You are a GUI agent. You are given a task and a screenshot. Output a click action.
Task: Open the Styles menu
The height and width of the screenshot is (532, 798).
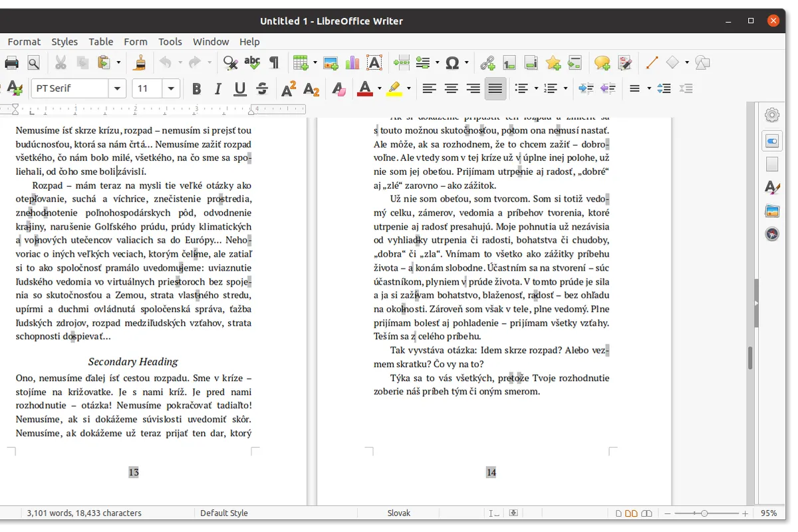[x=65, y=41]
